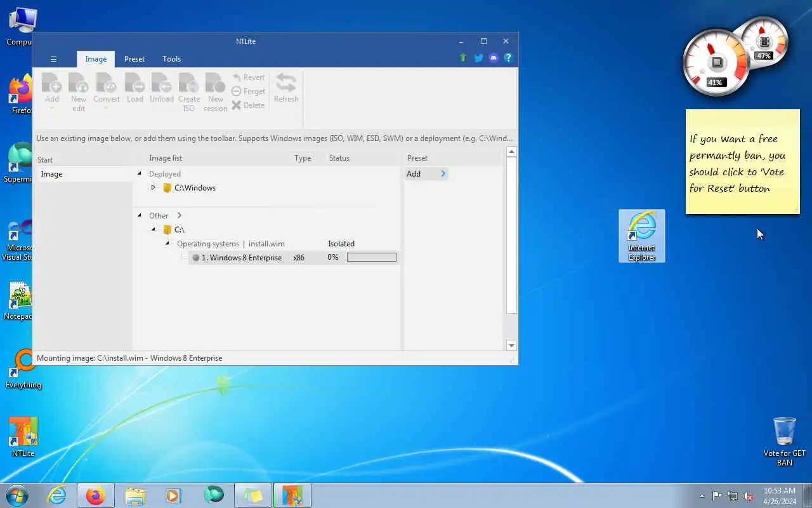Select the Internet Explorer desktop shortcut
This screenshot has width=812, height=508.
pyautogui.click(x=642, y=236)
